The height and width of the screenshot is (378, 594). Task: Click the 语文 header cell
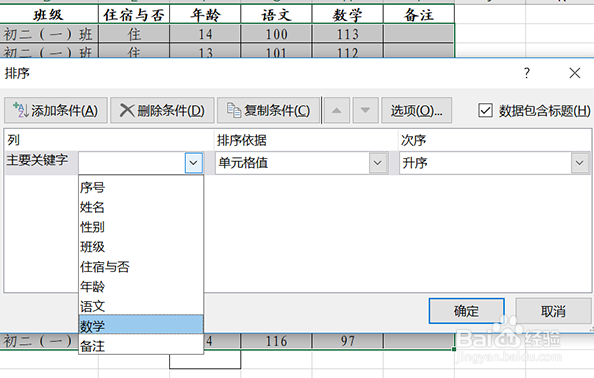tap(276, 15)
